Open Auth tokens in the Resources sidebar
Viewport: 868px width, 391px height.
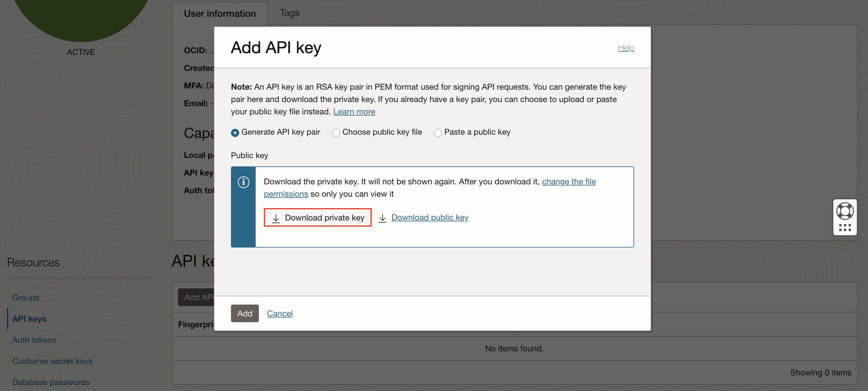coord(34,340)
